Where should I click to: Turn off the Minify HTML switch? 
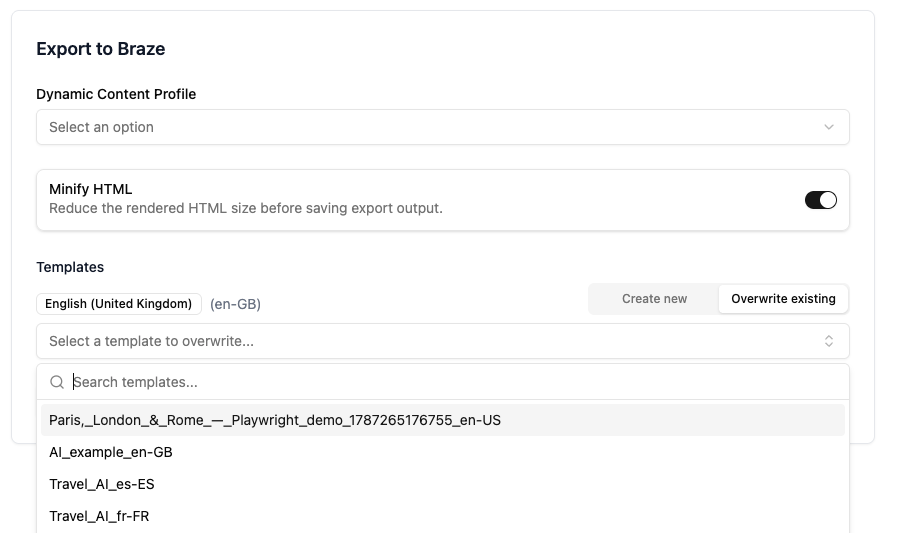pos(820,200)
